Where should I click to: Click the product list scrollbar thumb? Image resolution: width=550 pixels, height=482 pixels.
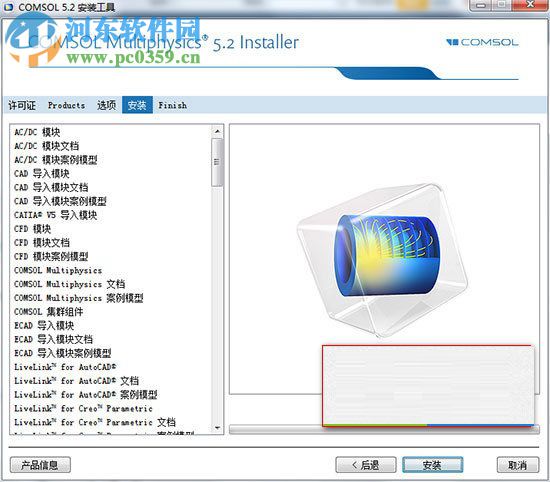(x=217, y=162)
